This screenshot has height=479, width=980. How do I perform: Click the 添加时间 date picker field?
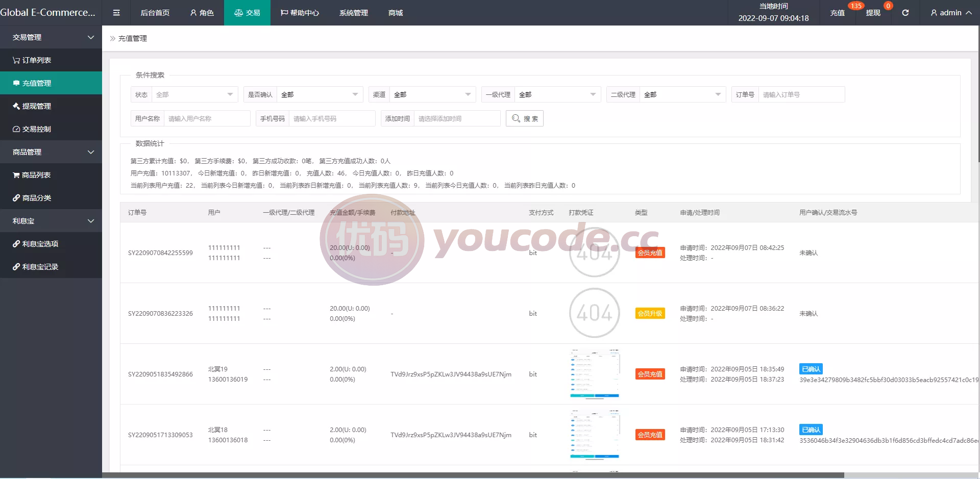pyautogui.click(x=457, y=118)
